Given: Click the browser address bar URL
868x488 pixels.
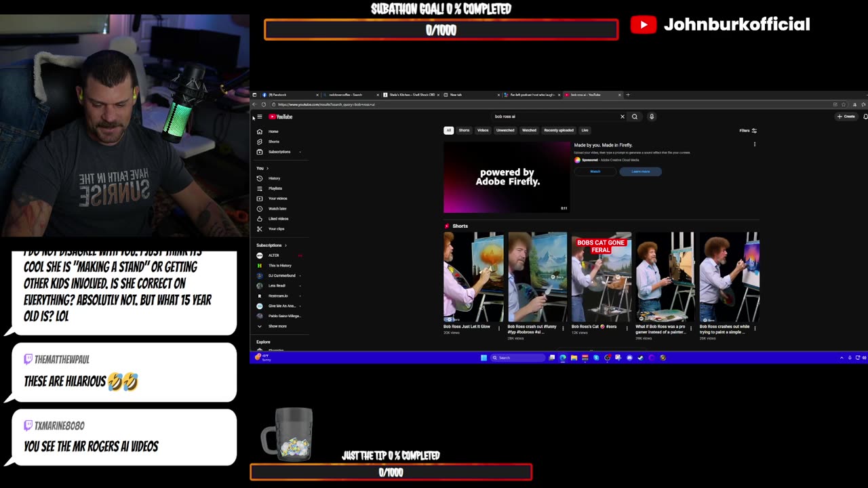Looking at the screenshot, I should pyautogui.click(x=326, y=104).
